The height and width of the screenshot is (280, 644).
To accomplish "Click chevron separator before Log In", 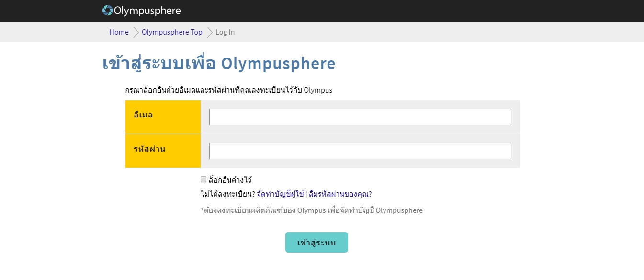I will coord(210,32).
